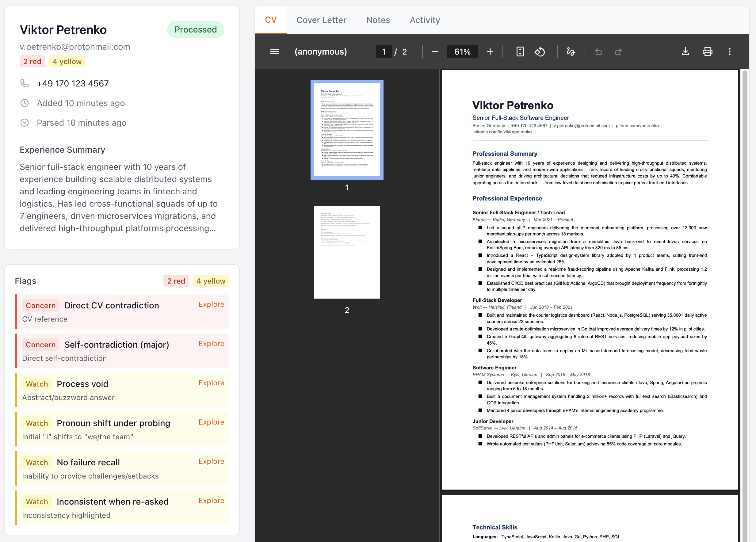The width and height of the screenshot is (756, 542).
Task: Download the CV PDF
Action: [685, 52]
